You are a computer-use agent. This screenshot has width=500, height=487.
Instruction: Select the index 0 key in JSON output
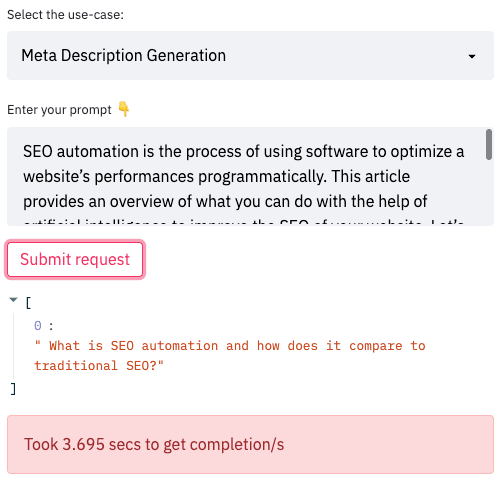coord(38,325)
